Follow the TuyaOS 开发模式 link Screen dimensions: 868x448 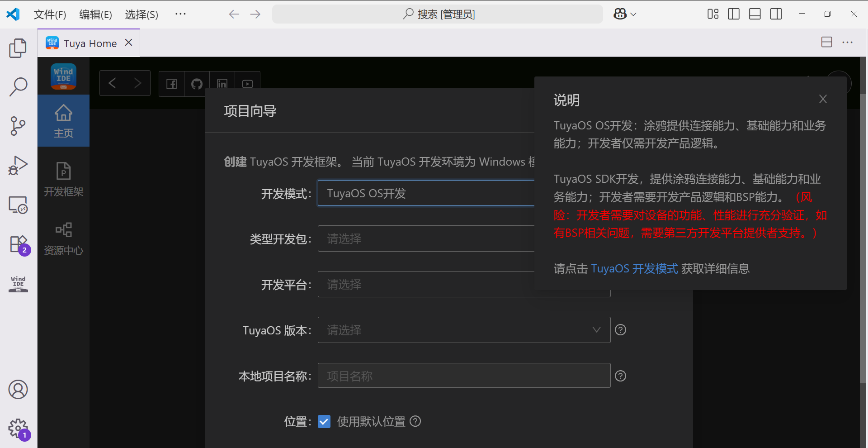click(634, 268)
